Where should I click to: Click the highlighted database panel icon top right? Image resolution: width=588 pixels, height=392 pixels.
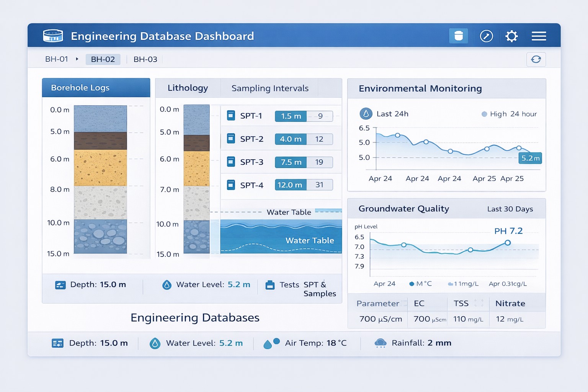click(458, 36)
